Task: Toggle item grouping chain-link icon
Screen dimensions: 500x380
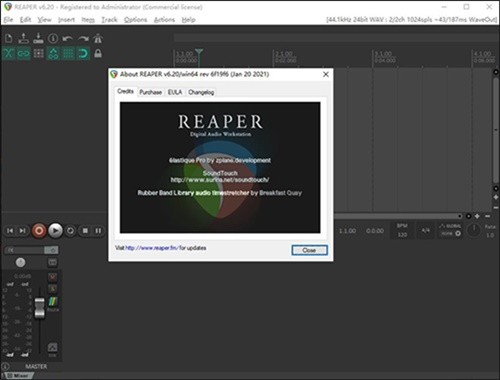Action: tap(23, 53)
